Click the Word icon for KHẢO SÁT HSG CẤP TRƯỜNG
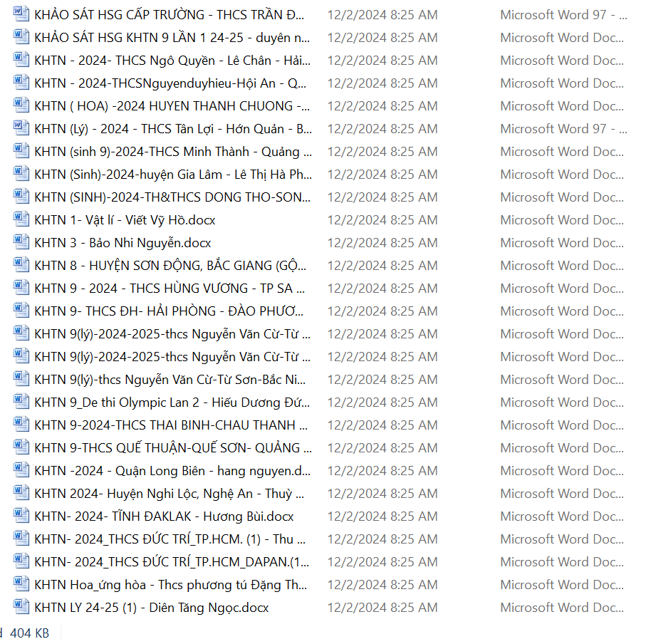This screenshot has width=656, height=644. pyautogui.click(x=21, y=14)
